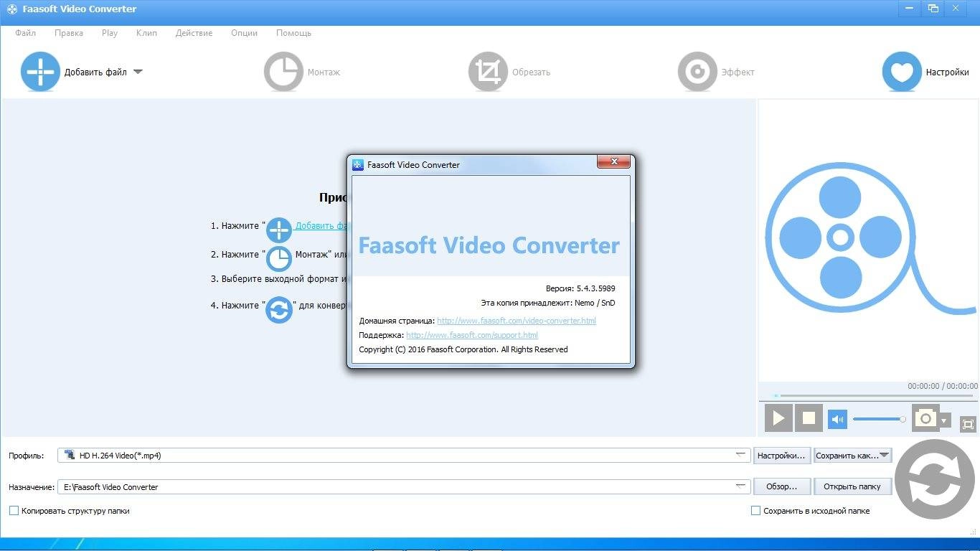The width and height of the screenshot is (980, 551).
Task: Take a snapshot with camera icon
Action: (925, 418)
